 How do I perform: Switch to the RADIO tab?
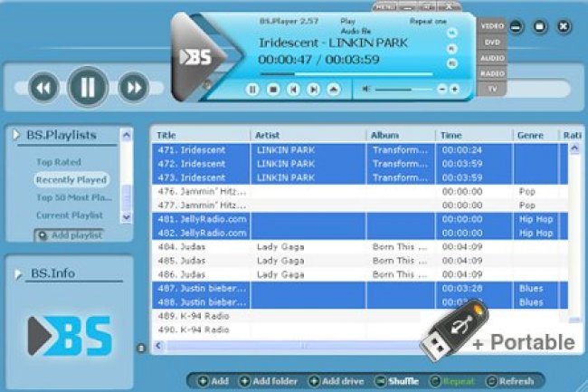(492, 73)
